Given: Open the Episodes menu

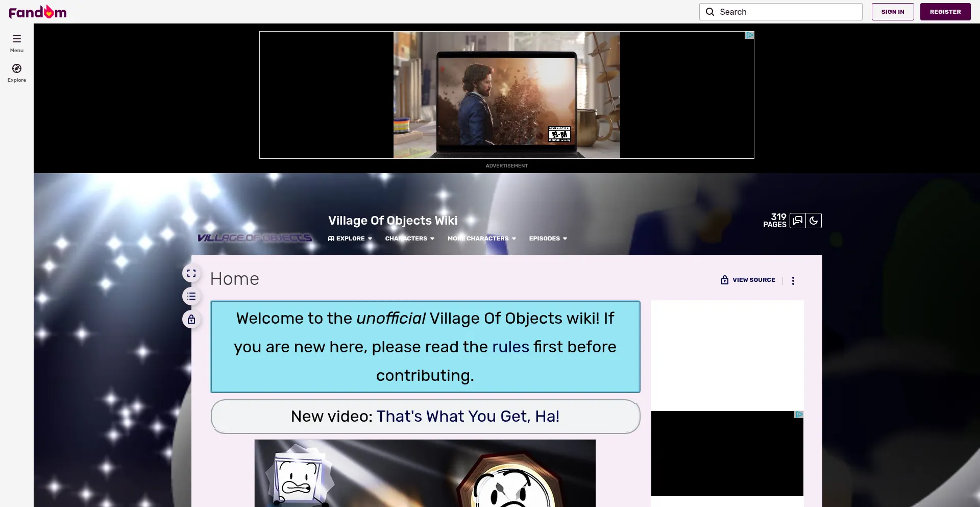Looking at the screenshot, I should tap(548, 238).
